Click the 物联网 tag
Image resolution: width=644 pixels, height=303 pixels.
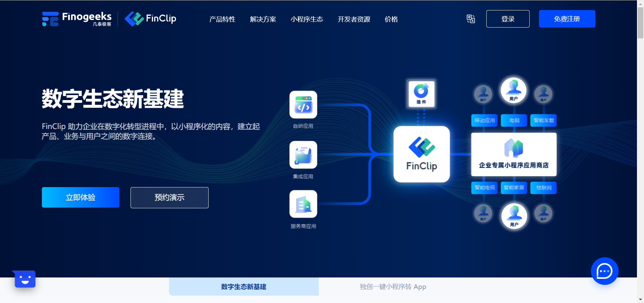pyautogui.click(x=543, y=188)
